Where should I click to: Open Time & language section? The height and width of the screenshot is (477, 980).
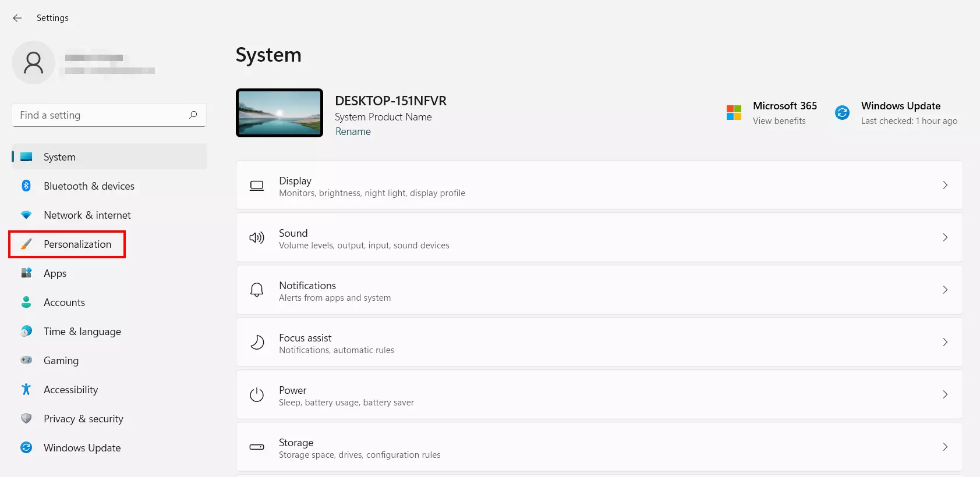(x=109, y=331)
